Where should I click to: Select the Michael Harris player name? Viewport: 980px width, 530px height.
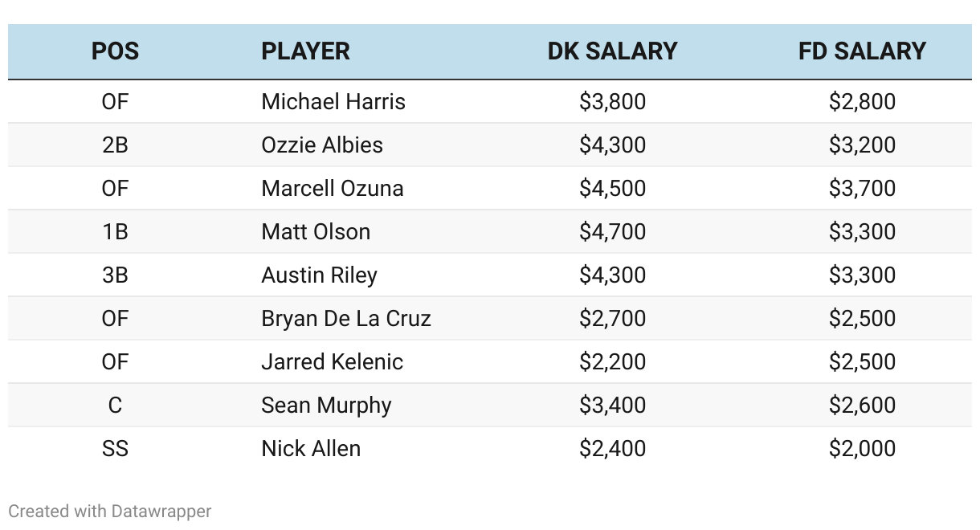click(333, 101)
